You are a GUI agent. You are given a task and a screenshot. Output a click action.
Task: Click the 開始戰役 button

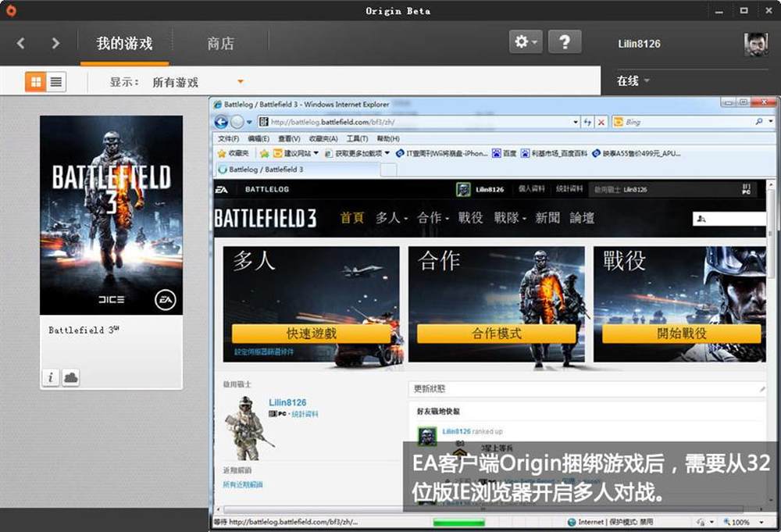tap(681, 334)
